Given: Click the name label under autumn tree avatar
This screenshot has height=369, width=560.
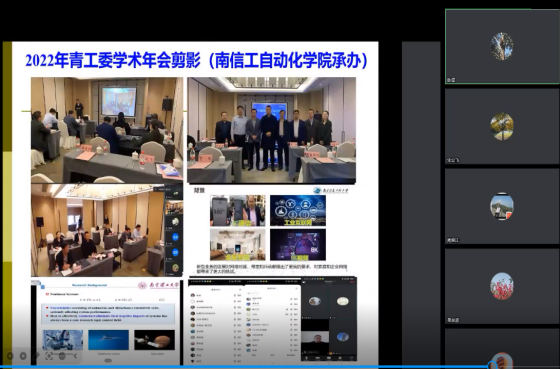Looking at the screenshot, I should coord(452,160).
